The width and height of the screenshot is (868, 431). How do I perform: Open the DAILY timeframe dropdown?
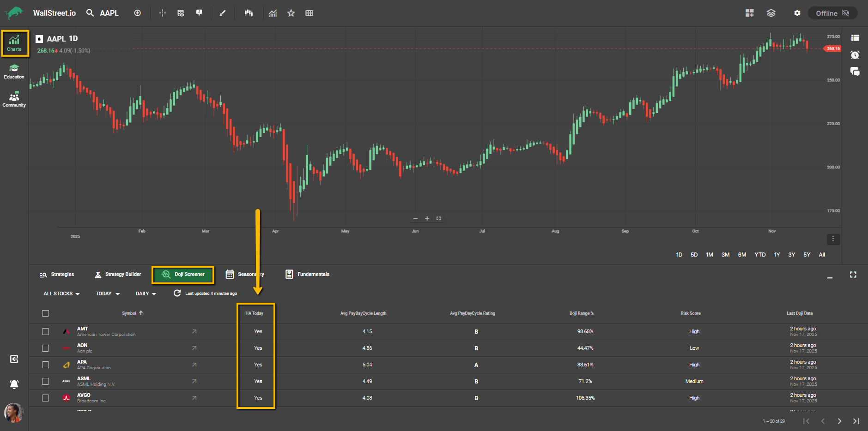coord(146,293)
